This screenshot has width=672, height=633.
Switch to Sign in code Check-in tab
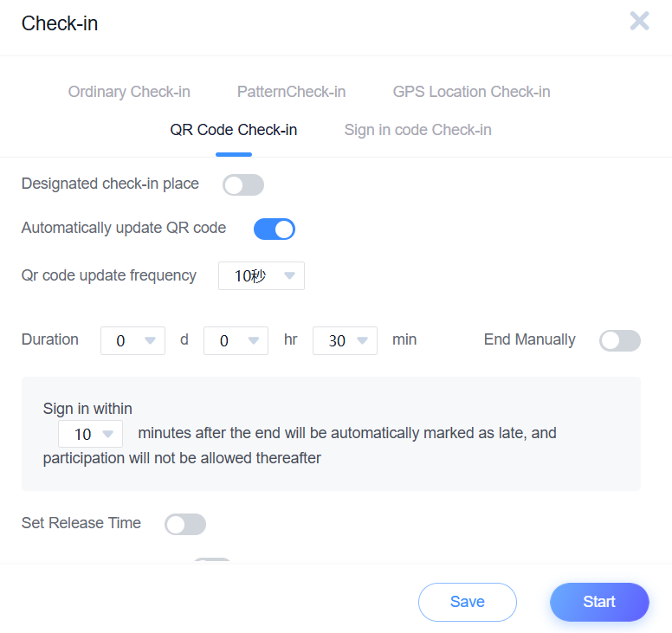pyautogui.click(x=417, y=130)
